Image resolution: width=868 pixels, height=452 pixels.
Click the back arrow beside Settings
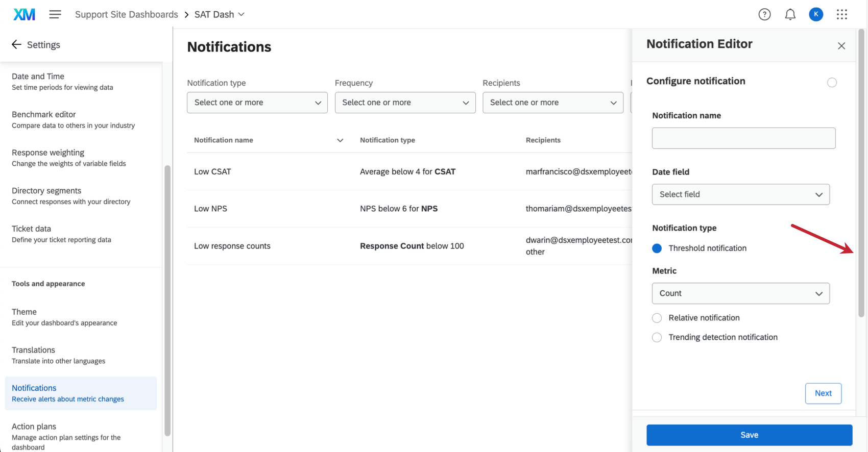16,44
